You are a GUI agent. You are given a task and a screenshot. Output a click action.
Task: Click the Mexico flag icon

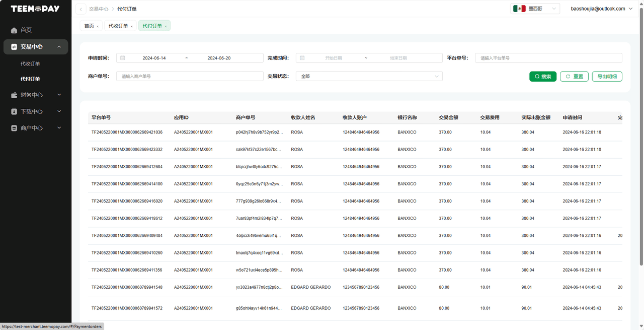519,9
